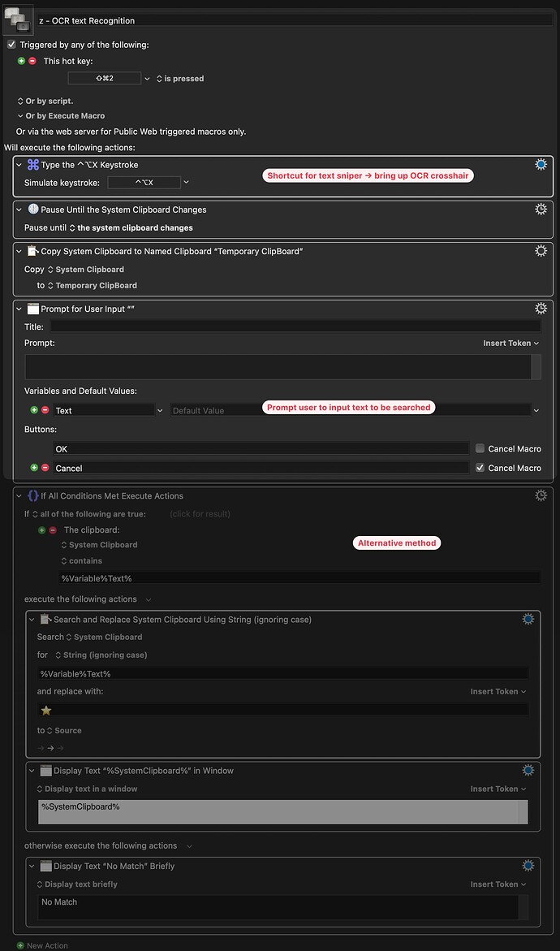This screenshot has width=560, height=951.
Task: Click the '%SystemClipboard%' text area
Action: click(278, 811)
